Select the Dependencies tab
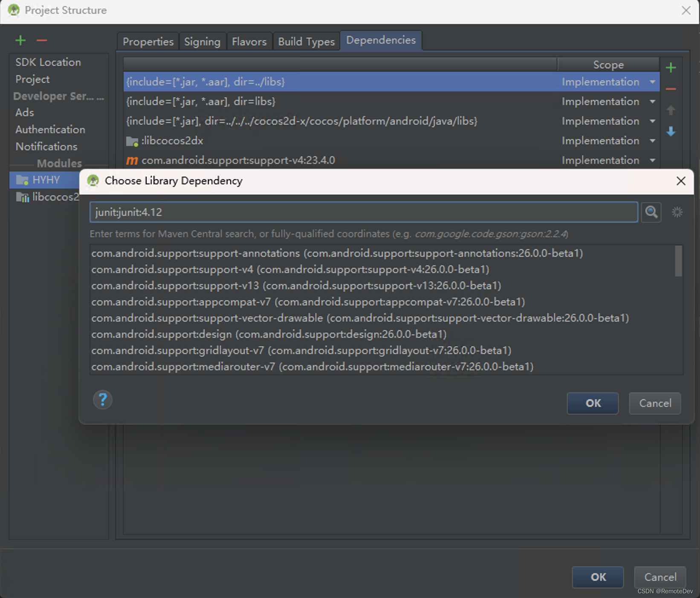This screenshot has width=700, height=598. click(x=381, y=40)
